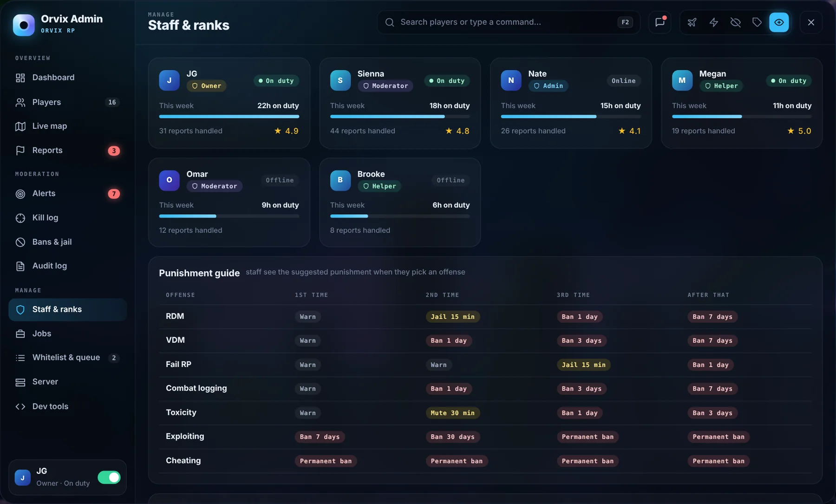Click Megan's On duty status pill
Screen dimensions: 836x504
(789, 81)
